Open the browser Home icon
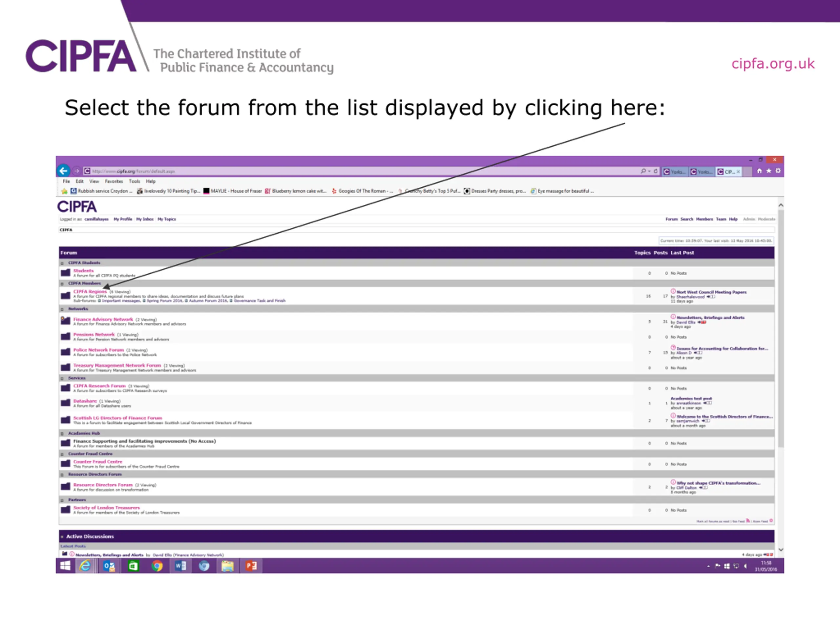840x630 pixels. point(759,171)
